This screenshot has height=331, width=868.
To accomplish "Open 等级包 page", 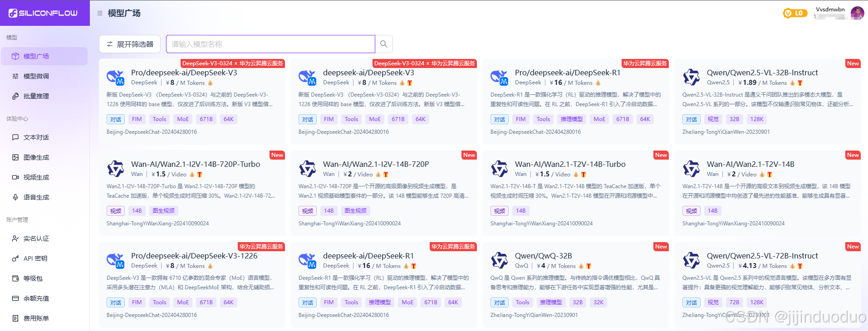I will tap(44, 278).
